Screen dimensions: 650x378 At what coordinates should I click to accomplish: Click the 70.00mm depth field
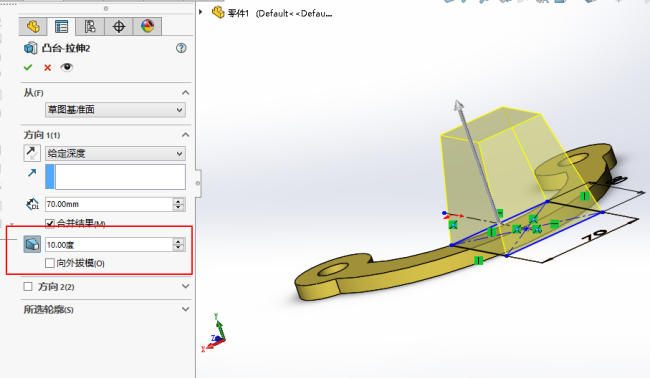(x=109, y=204)
